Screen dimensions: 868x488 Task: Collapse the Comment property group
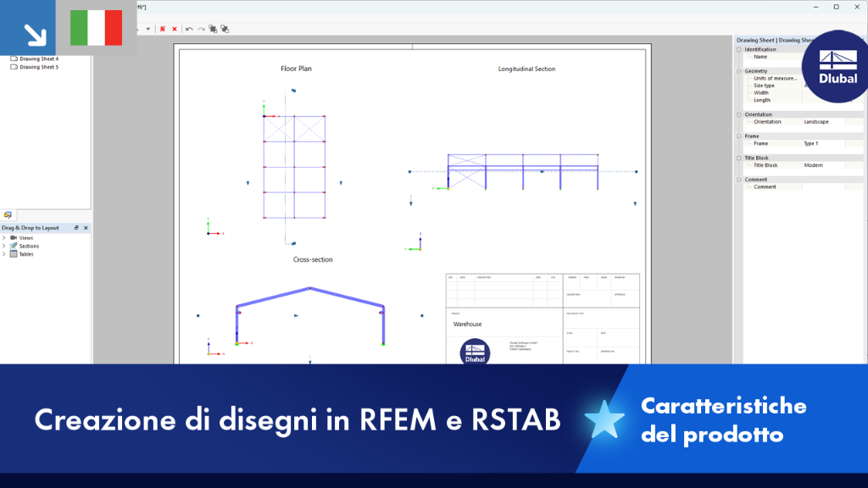point(739,180)
